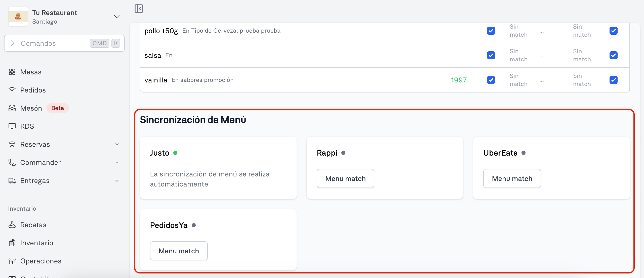Image resolution: width=644 pixels, height=278 pixels.
Task: Click the PedidosYa card title
Action: click(169, 225)
